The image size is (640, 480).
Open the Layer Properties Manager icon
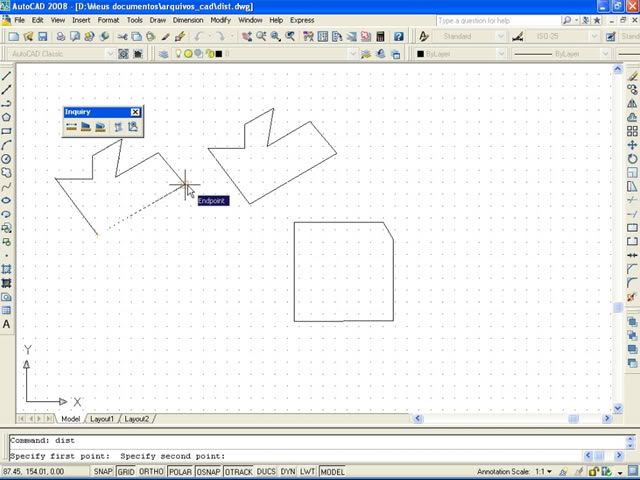[164, 54]
